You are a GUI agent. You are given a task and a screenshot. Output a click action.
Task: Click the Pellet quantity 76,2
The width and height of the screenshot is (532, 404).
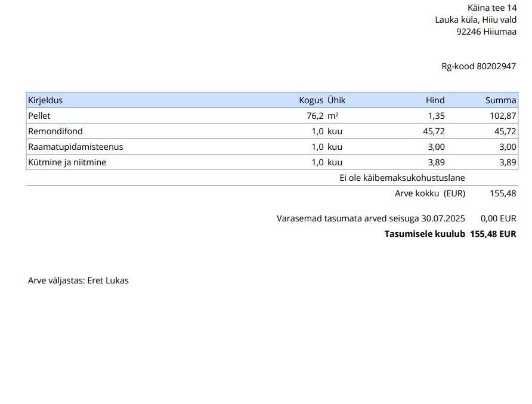click(315, 116)
